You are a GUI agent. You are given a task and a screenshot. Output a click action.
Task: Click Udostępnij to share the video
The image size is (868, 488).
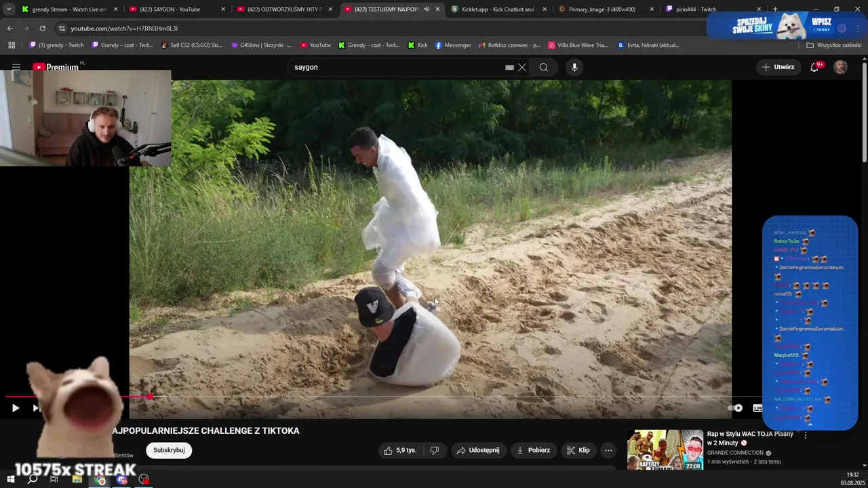click(478, 450)
